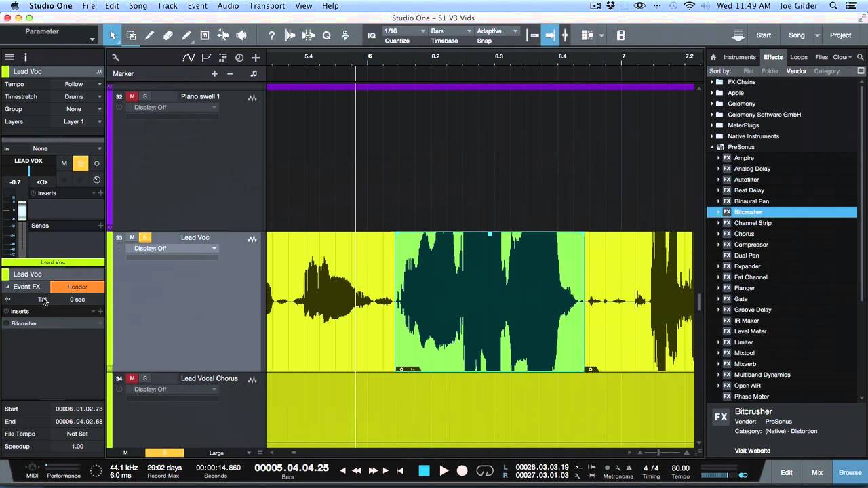The width and height of the screenshot is (868, 488).
Task: Mute the Lead Voc track
Action: click(132, 237)
